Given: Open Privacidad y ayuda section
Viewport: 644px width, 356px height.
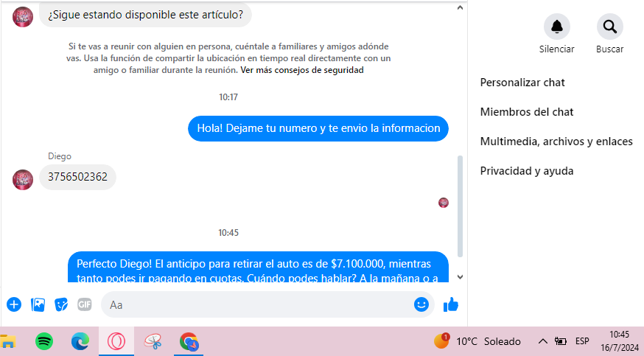Looking at the screenshot, I should (526, 171).
